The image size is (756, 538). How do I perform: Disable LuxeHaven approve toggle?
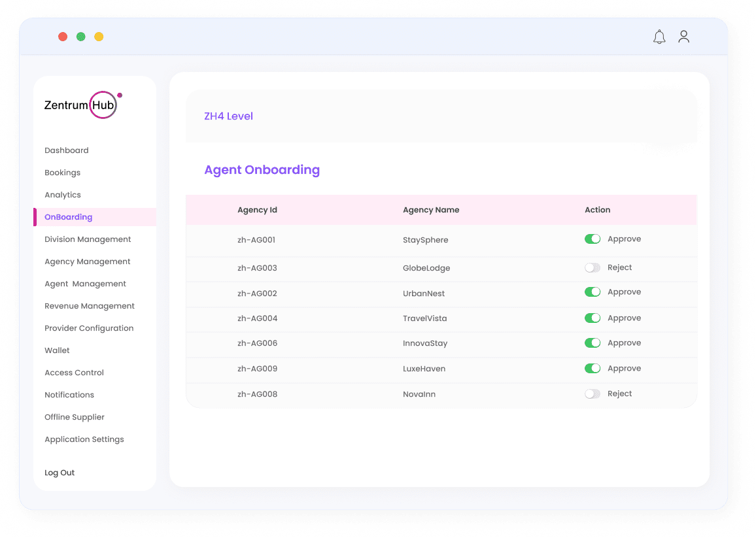tap(592, 369)
